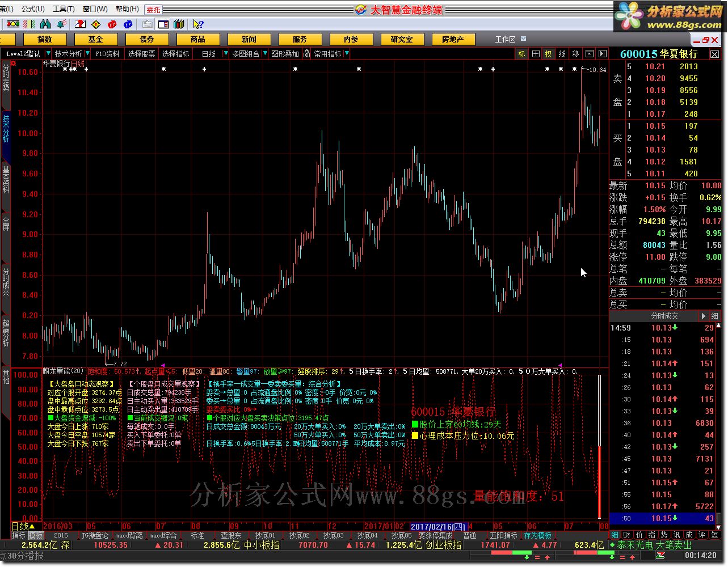Screen dimensions: 728x567
Task: Click the 指数 category button
Action: point(45,39)
